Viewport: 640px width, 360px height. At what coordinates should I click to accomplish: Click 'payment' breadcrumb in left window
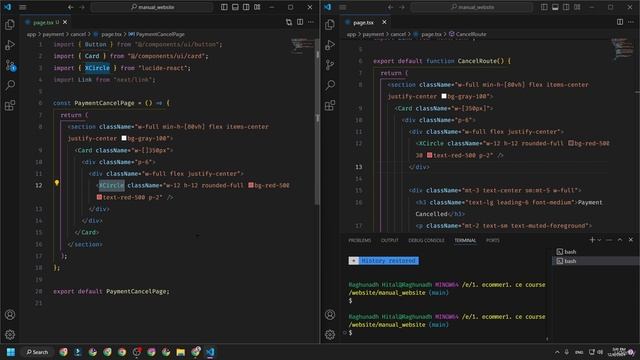click(53, 34)
